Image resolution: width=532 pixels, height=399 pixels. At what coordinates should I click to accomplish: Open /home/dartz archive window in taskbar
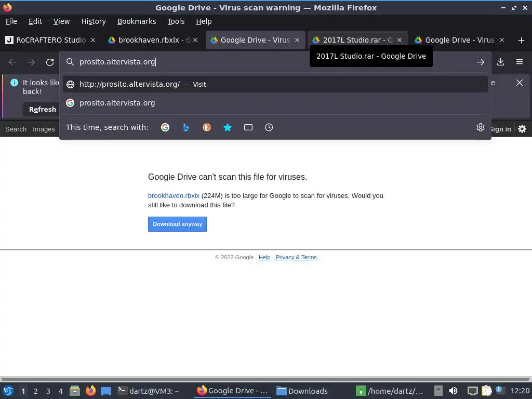click(x=390, y=391)
